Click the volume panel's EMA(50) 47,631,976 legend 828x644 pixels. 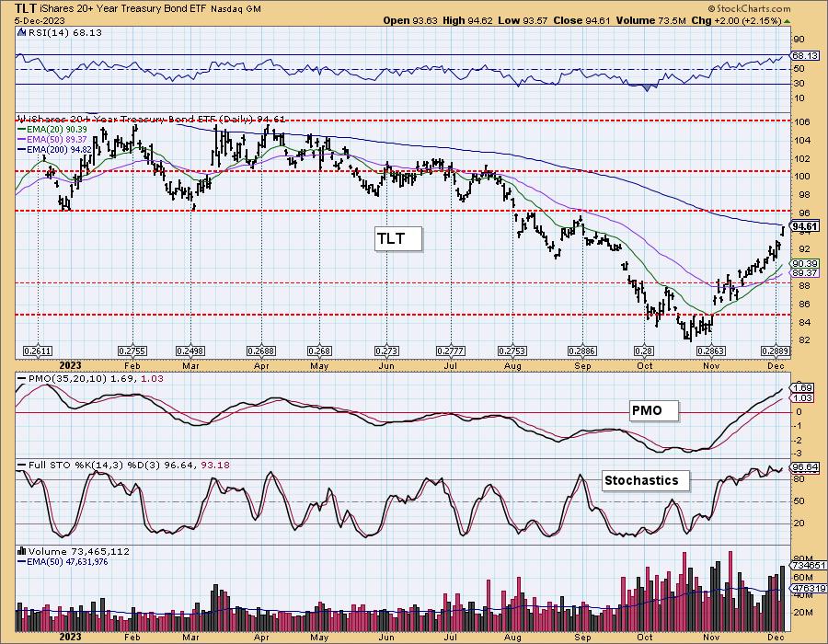click(63, 561)
